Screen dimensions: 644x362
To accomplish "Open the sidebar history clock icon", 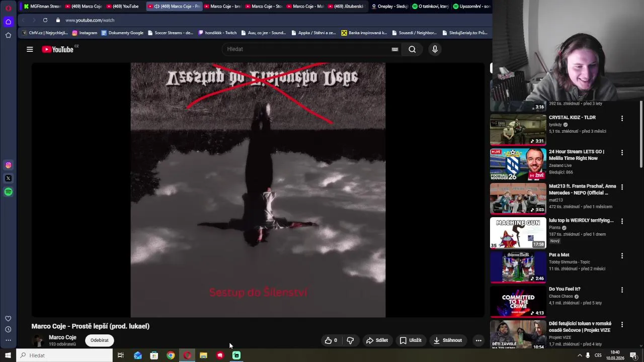I will [x=8, y=330].
